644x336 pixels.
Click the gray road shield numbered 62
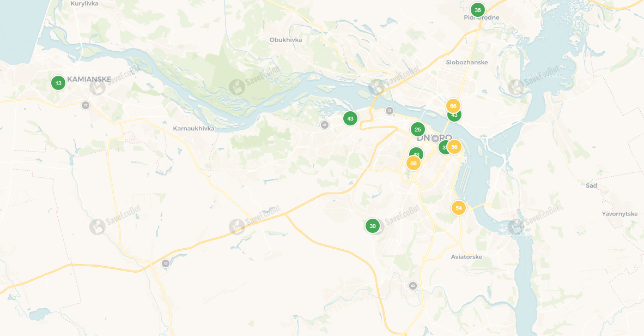(413, 285)
